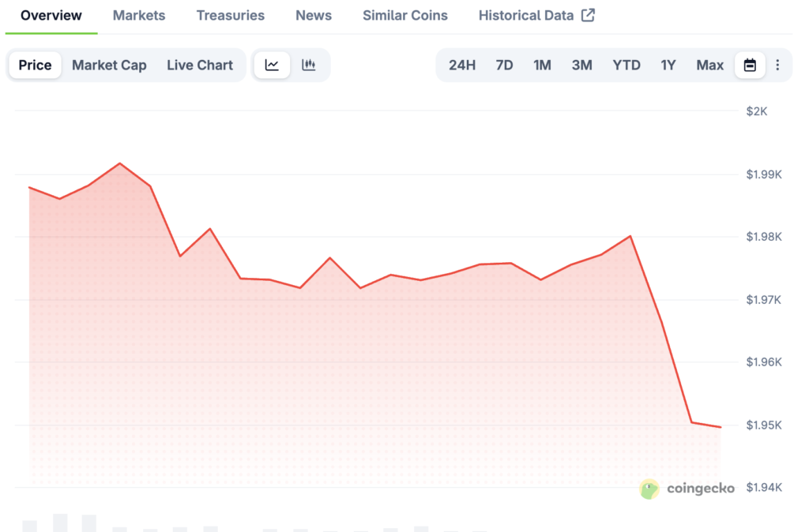The image size is (809, 532).
Task: Open the three-dot chart options menu
Action: coord(777,66)
